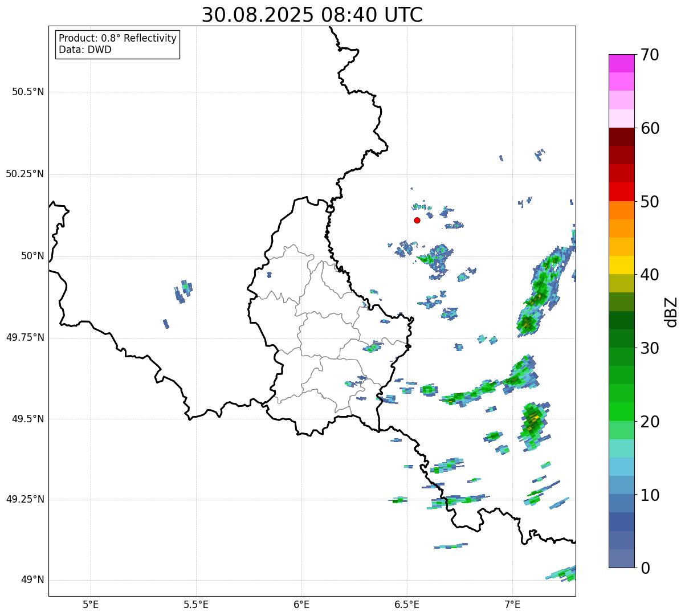
Task: Click the 50.25°N latitude label
Action: click(x=25, y=174)
